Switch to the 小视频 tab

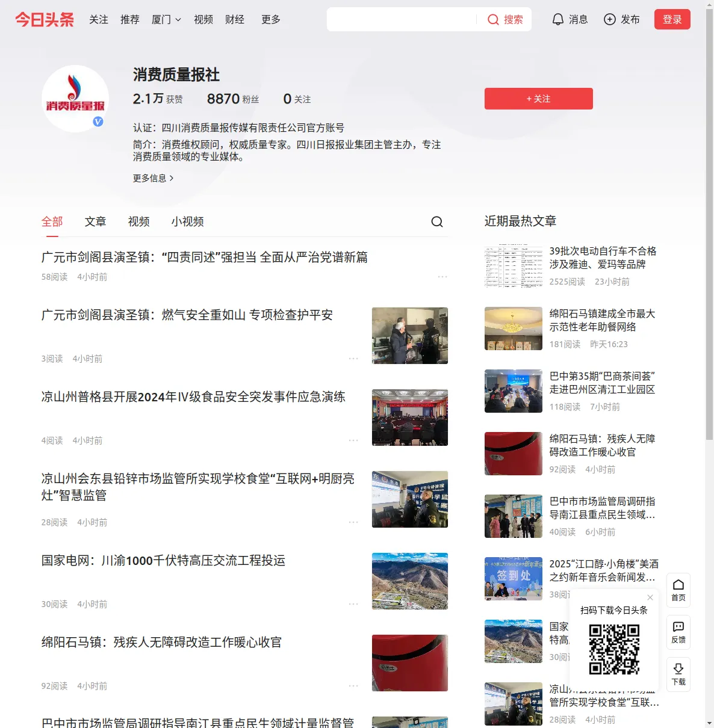click(x=188, y=221)
